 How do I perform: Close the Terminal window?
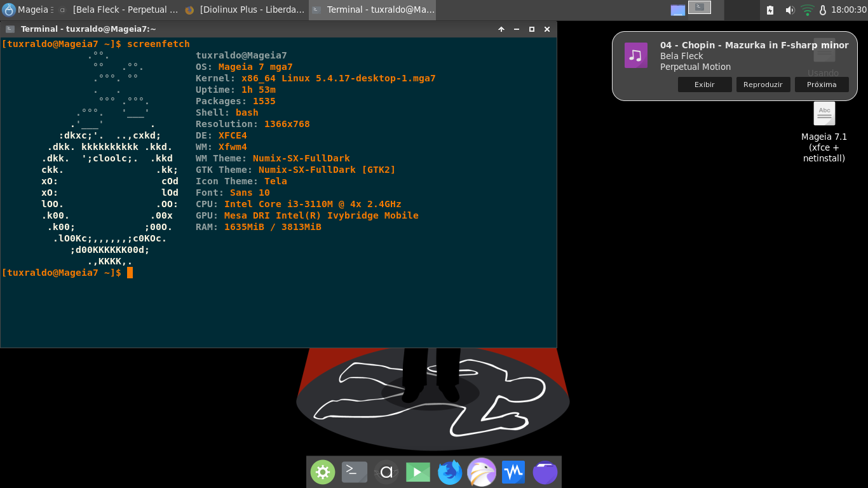click(547, 29)
